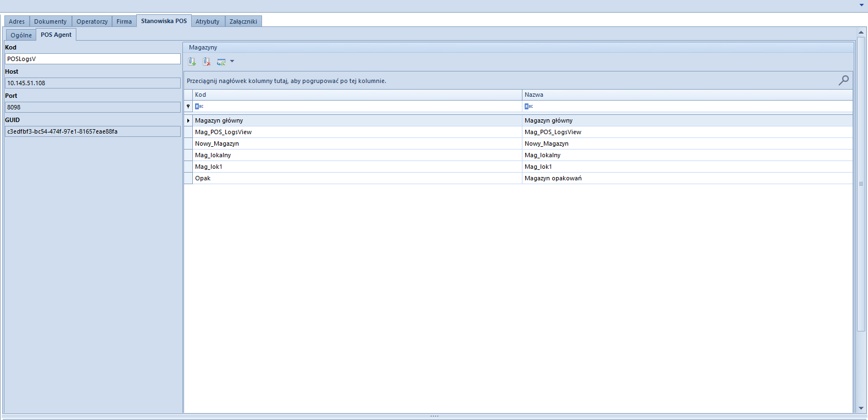
Task: Click the Nazwa cell of Nowy_Magazyn
Action: [687, 143]
